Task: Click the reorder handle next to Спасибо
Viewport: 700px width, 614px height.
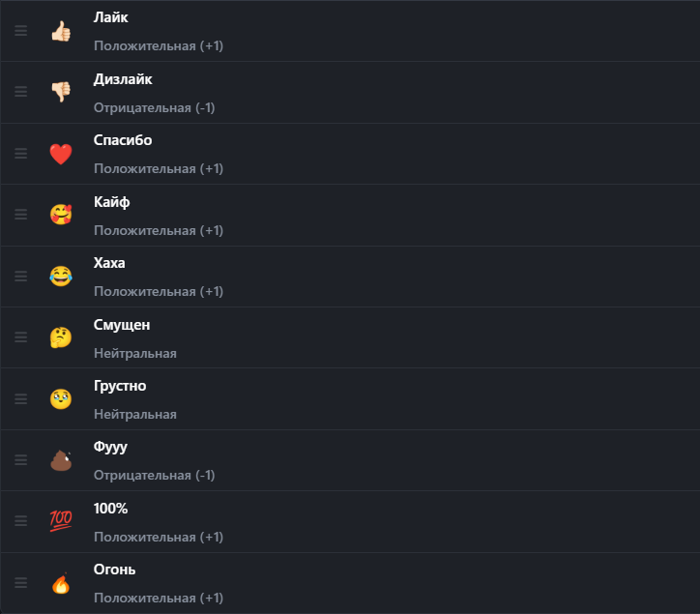Action: pos(21,154)
